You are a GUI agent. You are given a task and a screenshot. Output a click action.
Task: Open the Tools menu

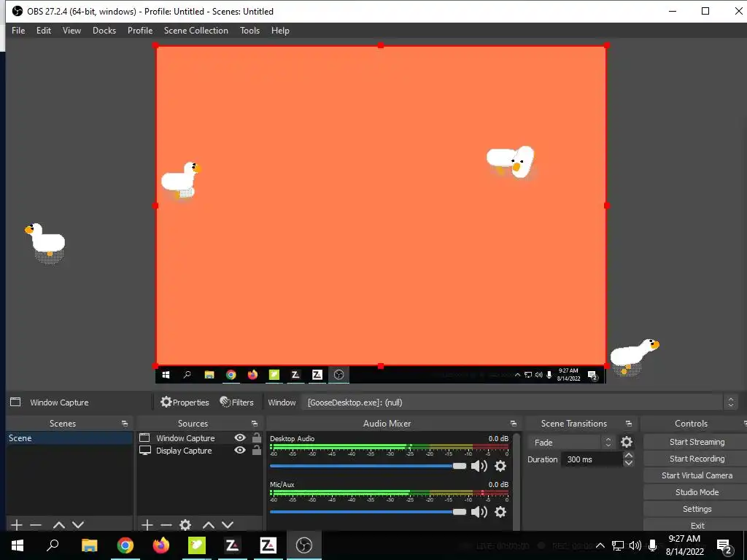tap(249, 31)
